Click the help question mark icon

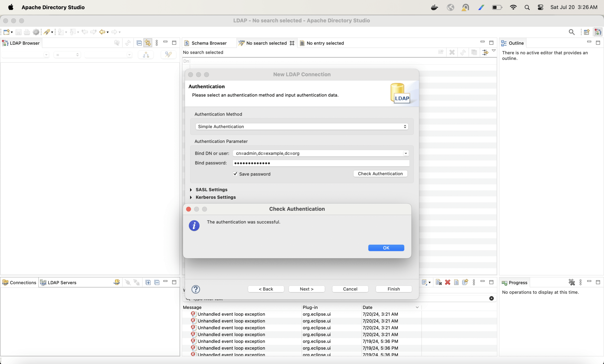(x=196, y=289)
